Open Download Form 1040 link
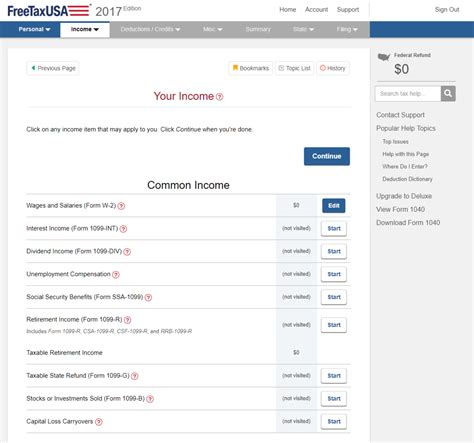474x443 pixels. coord(408,223)
